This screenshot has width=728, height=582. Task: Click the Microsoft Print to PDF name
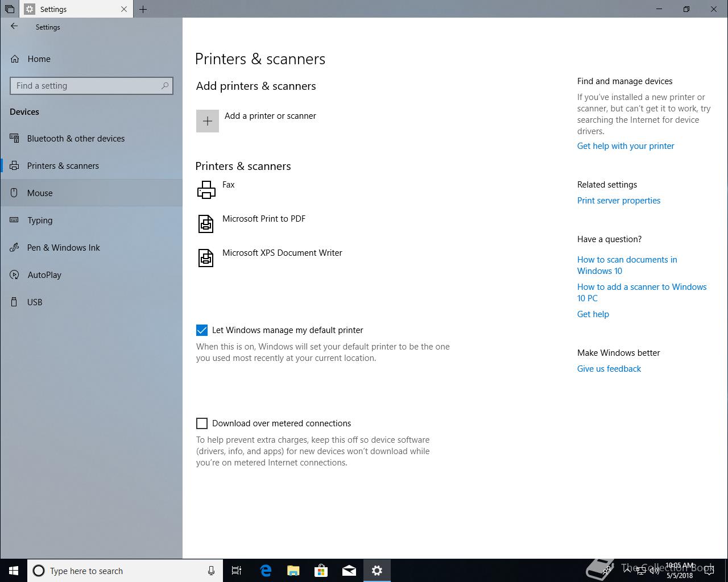[x=264, y=219]
